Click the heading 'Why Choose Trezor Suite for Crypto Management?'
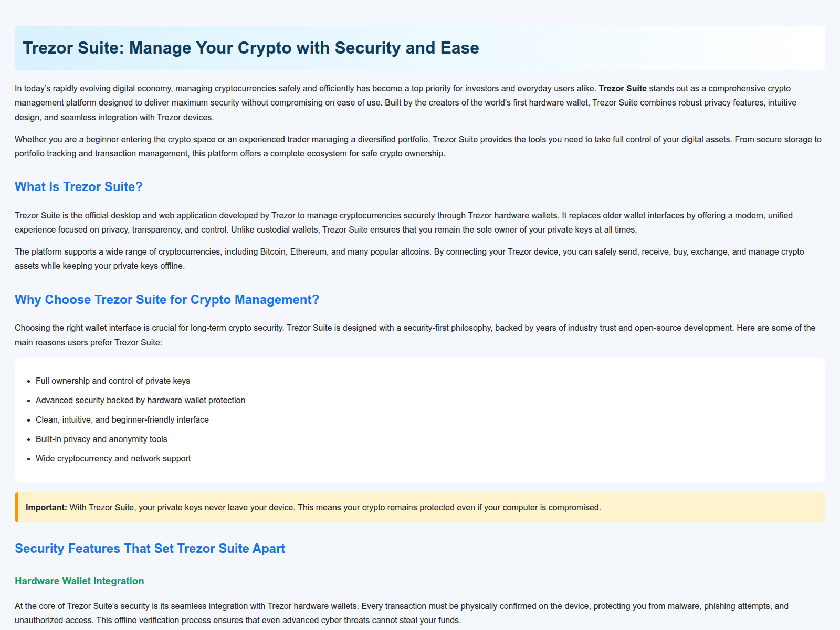The height and width of the screenshot is (630, 840). tap(167, 300)
